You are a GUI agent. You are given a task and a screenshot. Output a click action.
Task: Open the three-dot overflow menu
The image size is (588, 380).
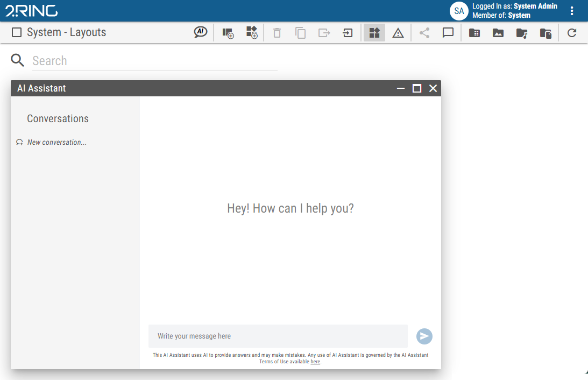(572, 11)
